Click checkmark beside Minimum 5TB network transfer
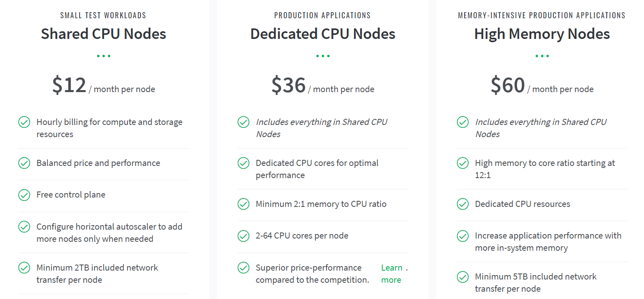 463,276
